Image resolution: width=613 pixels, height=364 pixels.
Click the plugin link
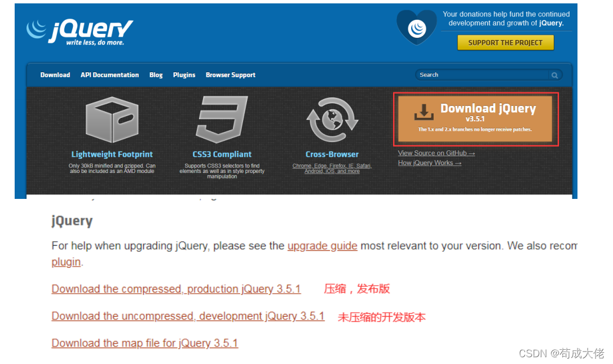[66, 261]
